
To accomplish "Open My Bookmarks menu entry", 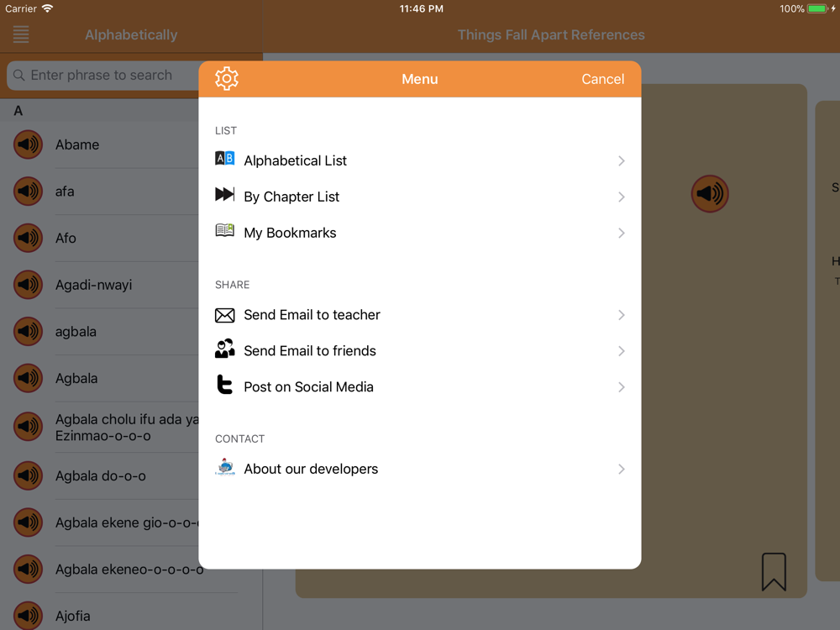I will (420, 233).
